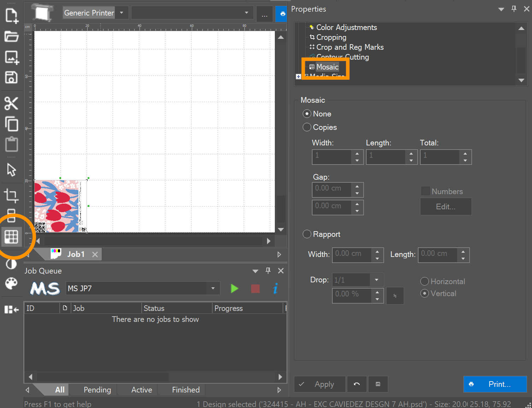Open the Generic Printer dropdown

click(122, 13)
